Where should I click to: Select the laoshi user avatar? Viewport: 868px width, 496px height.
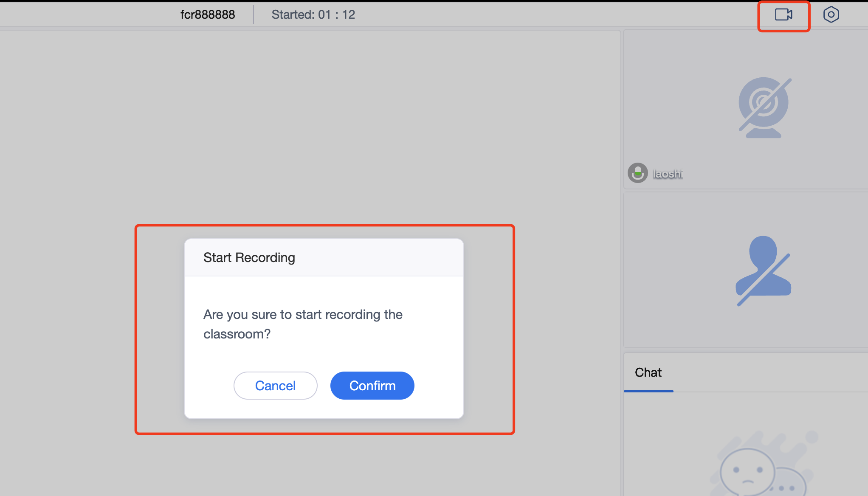click(x=636, y=173)
